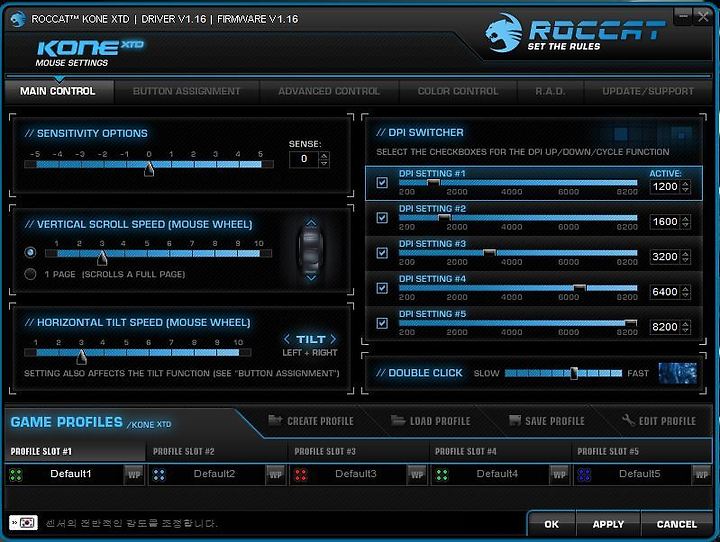720x542 pixels.
Task: Click the vertical scroll speed slider handle
Action: pyautogui.click(x=102, y=258)
